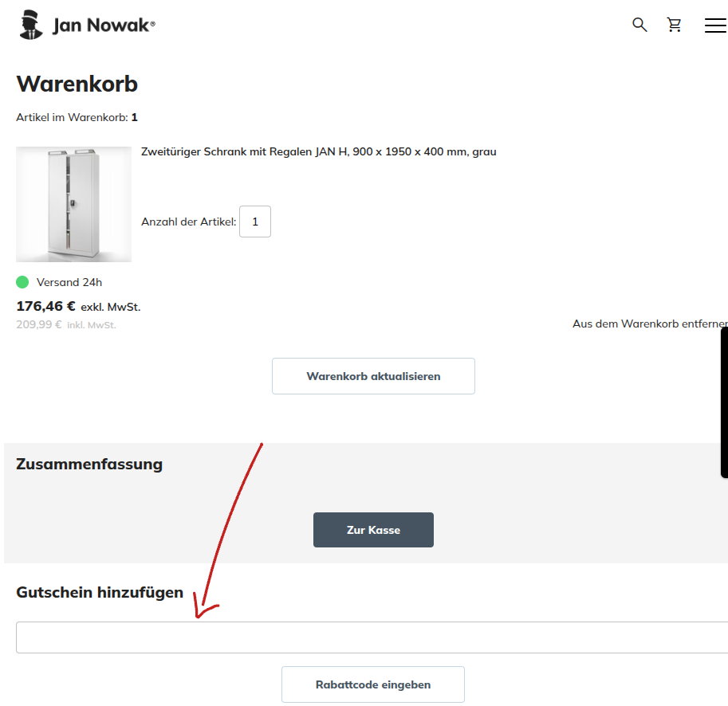Click the Warenkorb page heading
Screen dimensions: 728x706
[77, 84]
